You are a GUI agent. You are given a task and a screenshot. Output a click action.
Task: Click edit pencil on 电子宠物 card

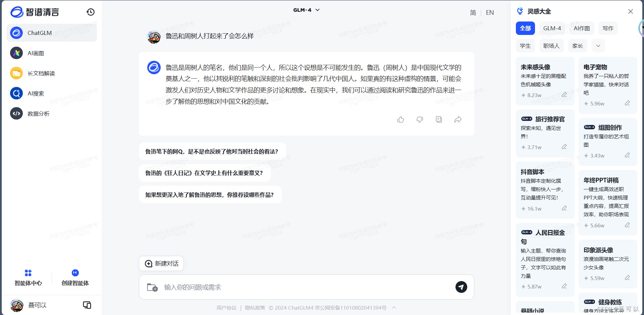click(x=627, y=103)
